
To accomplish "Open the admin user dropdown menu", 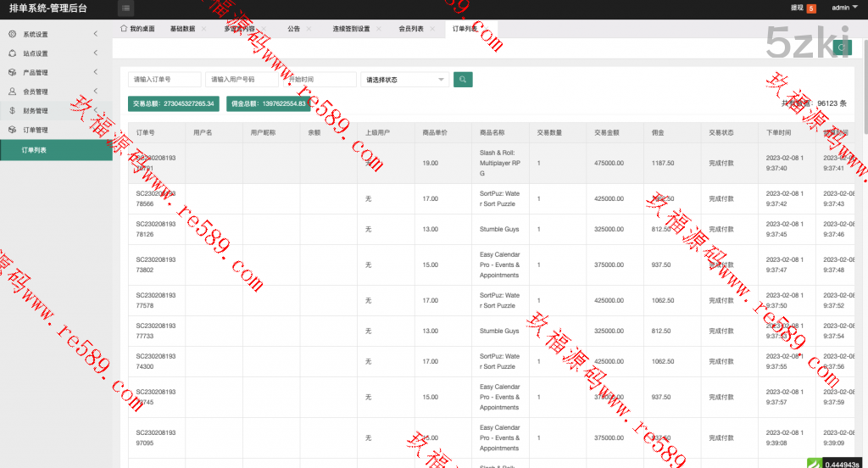I will 843,8.
